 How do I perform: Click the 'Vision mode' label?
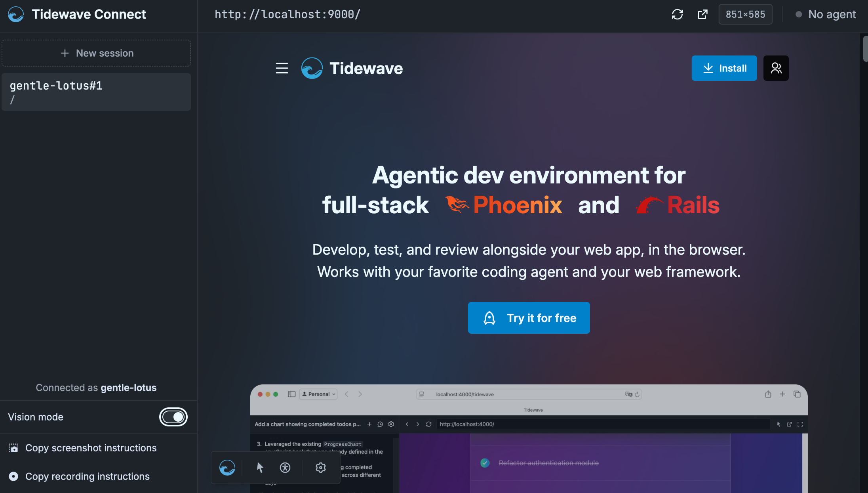[x=36, y=417]
